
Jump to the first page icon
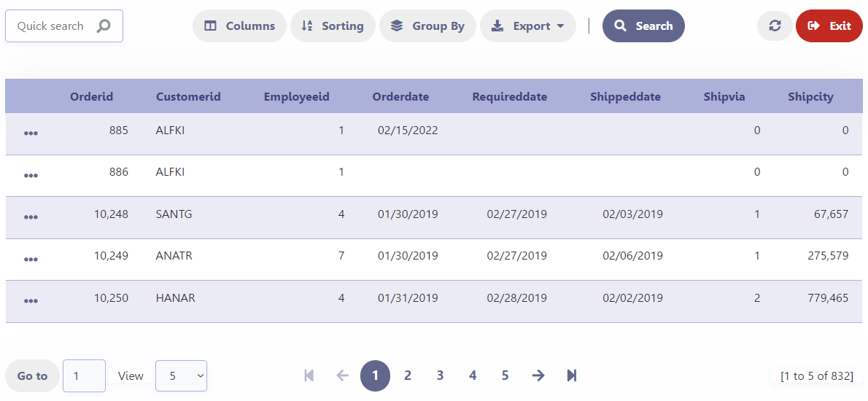pyautogui.click(x=309, y=375)
